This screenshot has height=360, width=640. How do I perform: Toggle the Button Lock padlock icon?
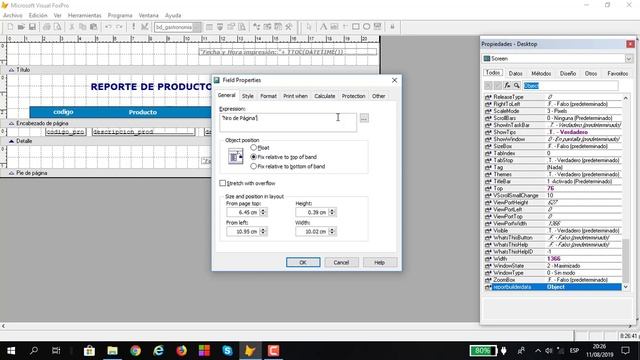pyautogui.click(x=392, y=27)
